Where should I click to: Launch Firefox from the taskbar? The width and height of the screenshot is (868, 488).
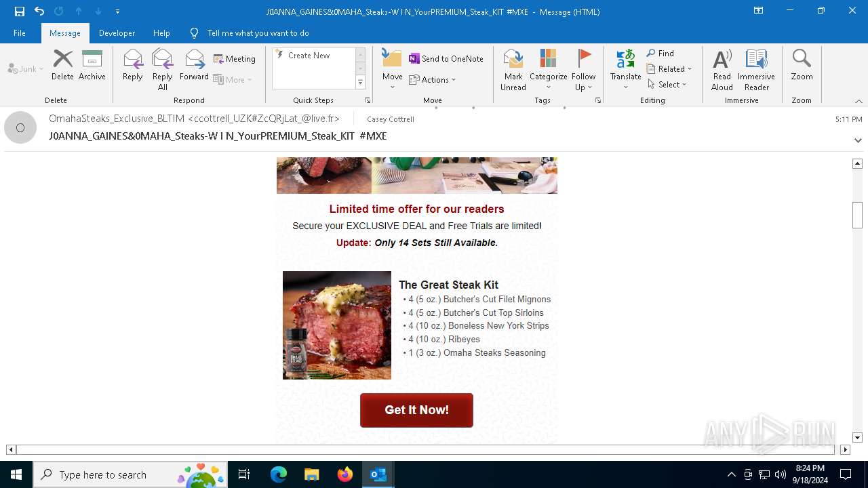(345, 474)
